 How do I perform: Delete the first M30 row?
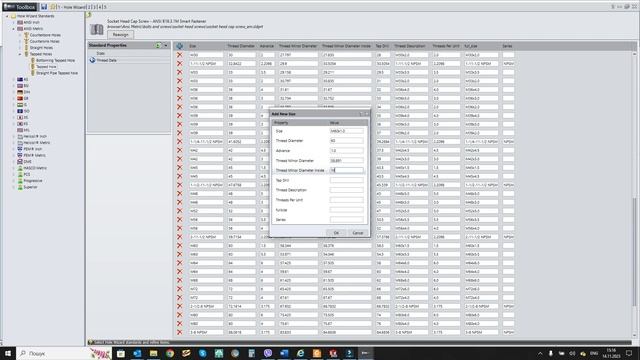tap(180, 55)
